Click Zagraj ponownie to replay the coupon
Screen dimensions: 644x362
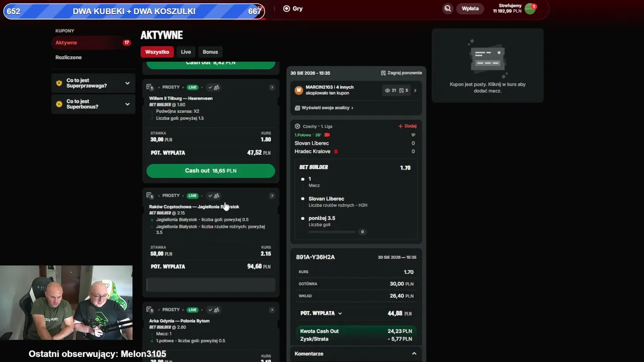click(x=401, y=73)
